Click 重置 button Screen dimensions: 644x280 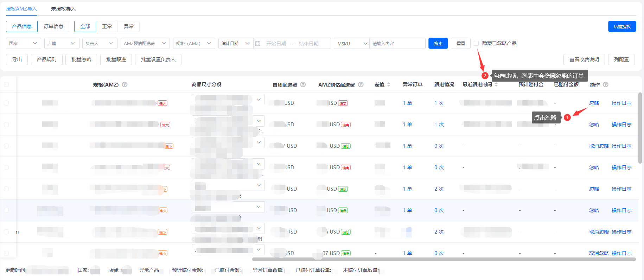461,43
